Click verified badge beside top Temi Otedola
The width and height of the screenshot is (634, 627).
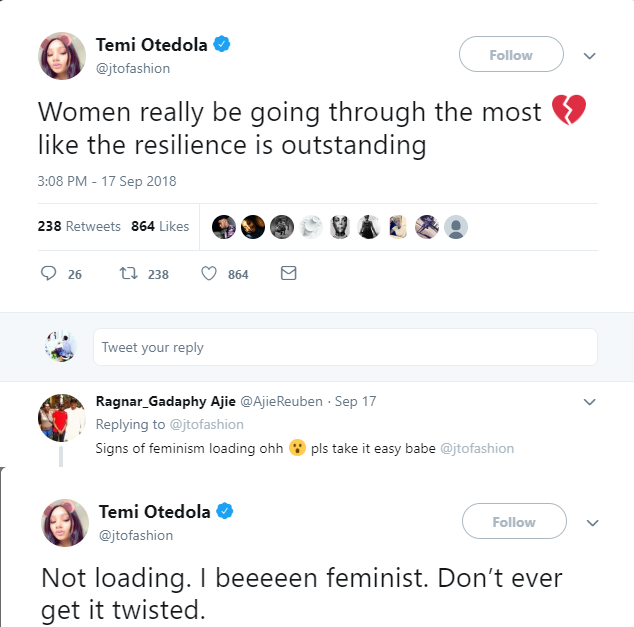pos(222,44)
